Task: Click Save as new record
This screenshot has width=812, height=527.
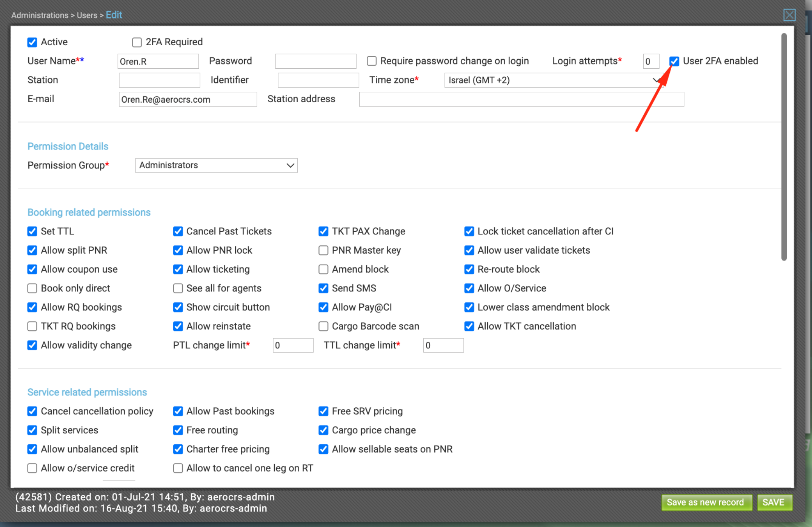Action: (706, 502)
